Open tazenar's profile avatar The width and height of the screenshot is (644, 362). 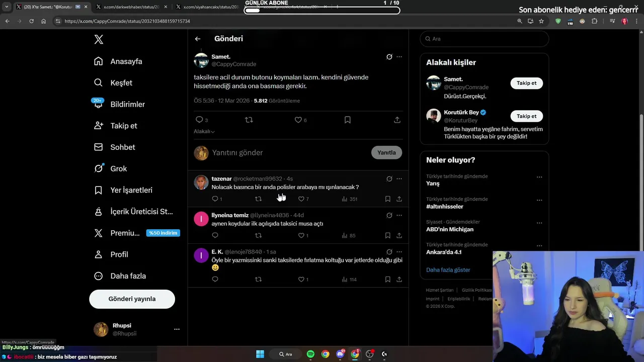click(201, 182)
